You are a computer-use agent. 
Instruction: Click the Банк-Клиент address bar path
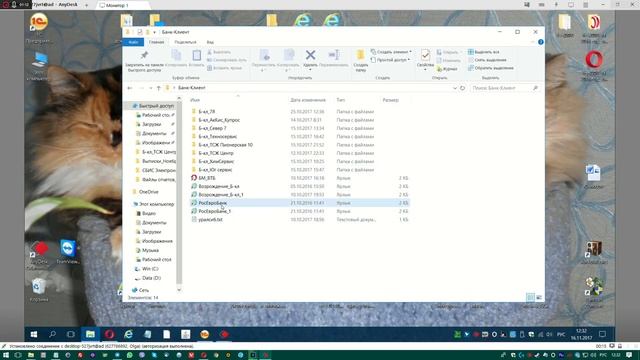192,88
